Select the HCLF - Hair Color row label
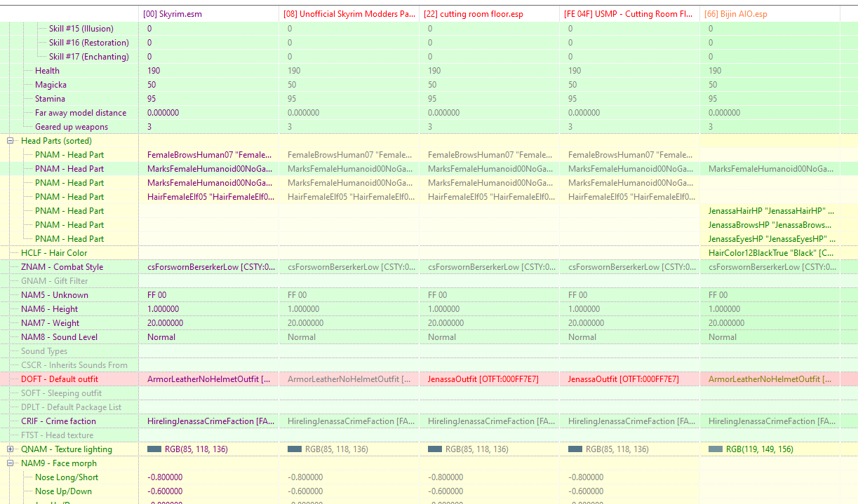Viewport: 858px width, 504px height. coord(54,253)
